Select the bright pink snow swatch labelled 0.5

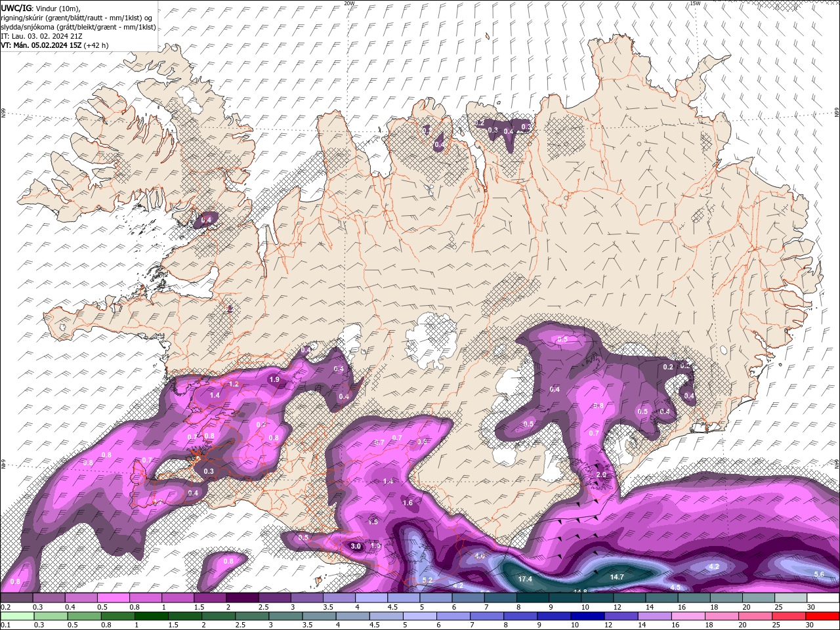pyautogui.click(x=113, y=598)
